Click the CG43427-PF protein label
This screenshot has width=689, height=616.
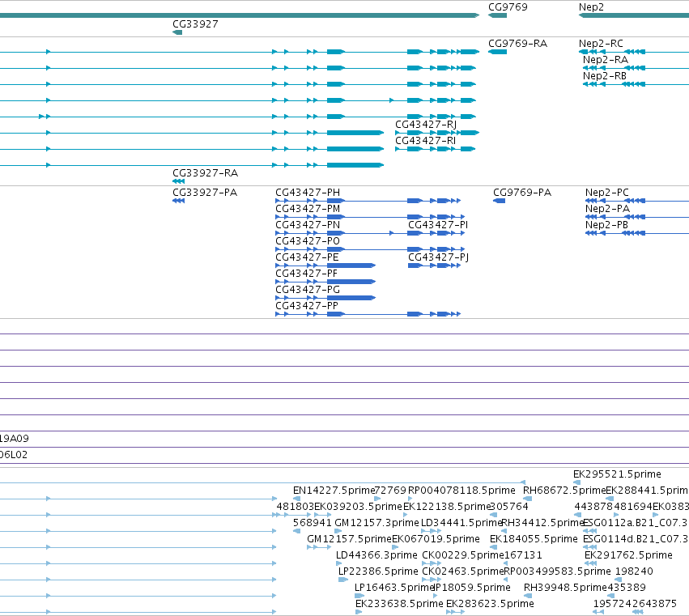tap(306, 274)
